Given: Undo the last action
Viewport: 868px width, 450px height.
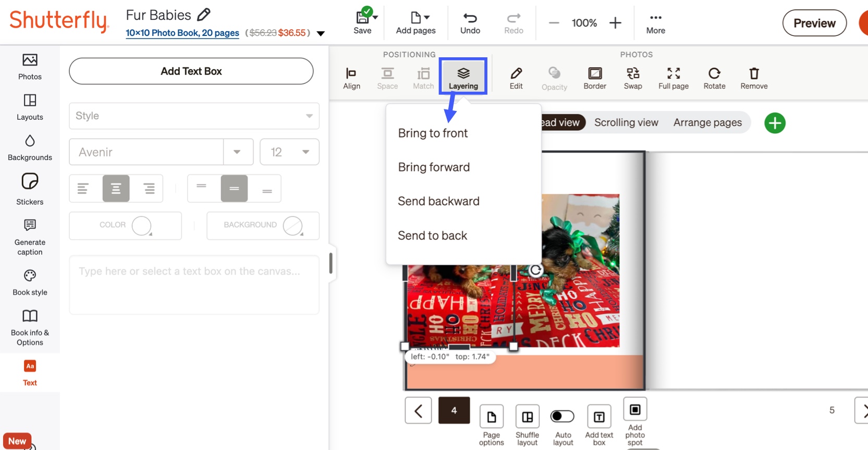Looking at the screenshot, I should (x=470, y=23).
